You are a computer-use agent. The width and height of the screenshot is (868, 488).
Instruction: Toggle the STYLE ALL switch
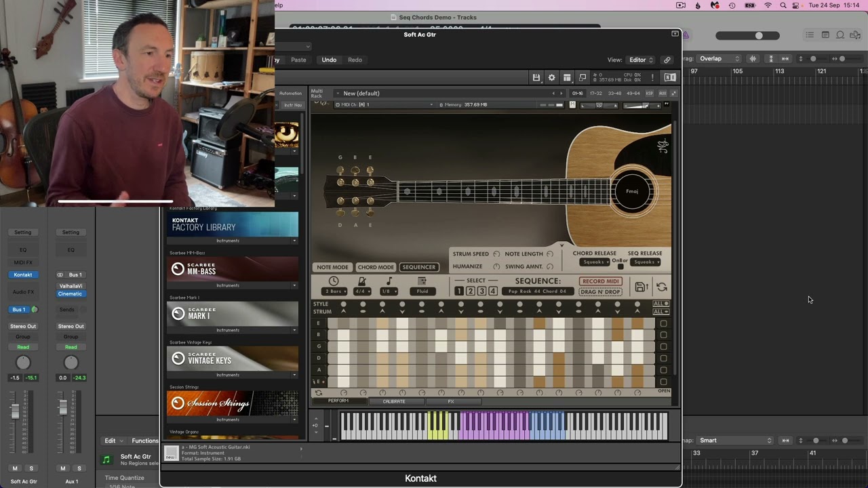[x=660, y=304]
